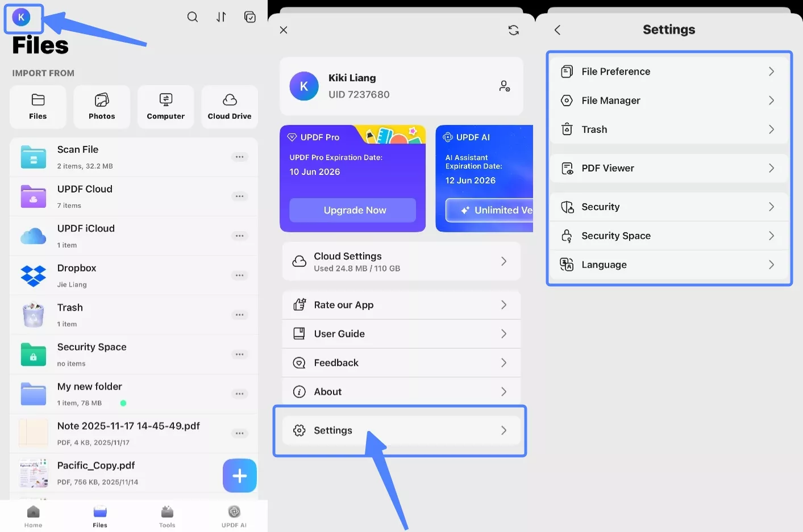Tap the About info icon
The height and width of the screenshot is (532, 803).
click(299, 392)
